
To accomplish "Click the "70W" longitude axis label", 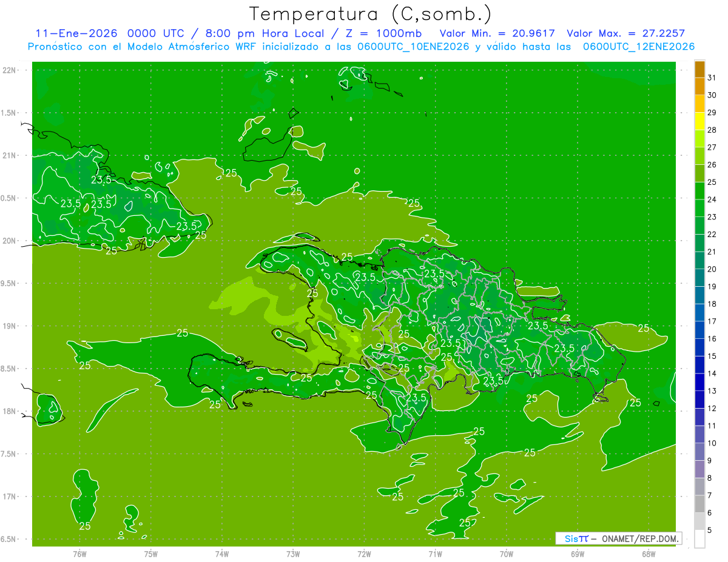I will tap(507, 554).
